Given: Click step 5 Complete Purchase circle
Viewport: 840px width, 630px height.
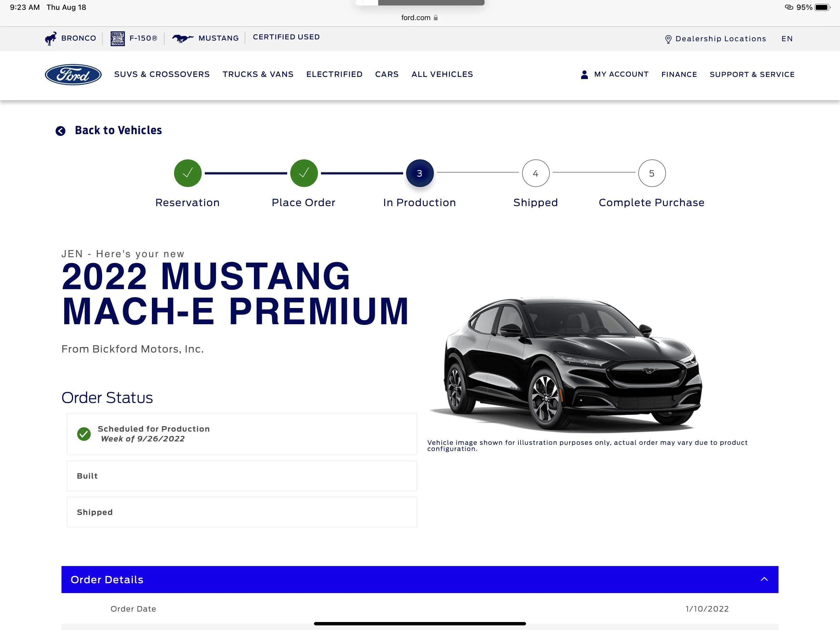Looking at the screenshot, I should coord(652,173).
